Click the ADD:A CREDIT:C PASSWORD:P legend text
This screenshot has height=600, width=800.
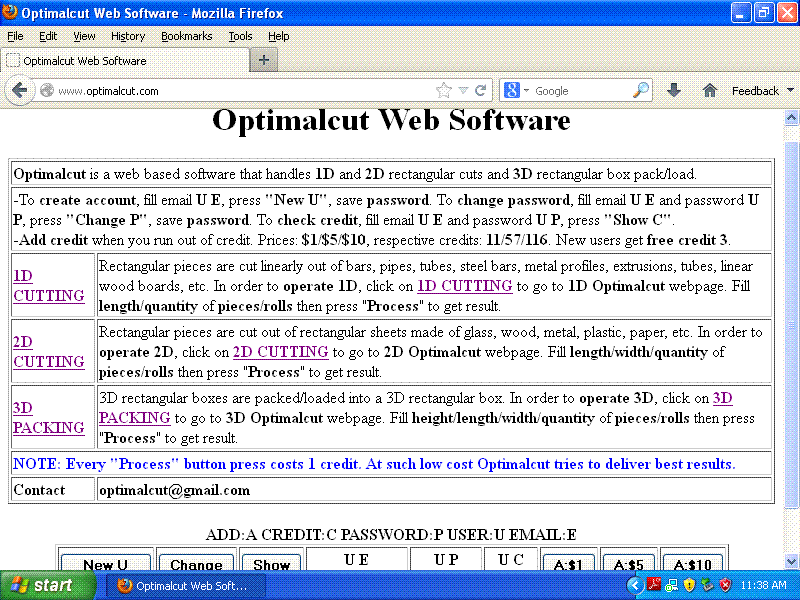click(x=391, y=535)
